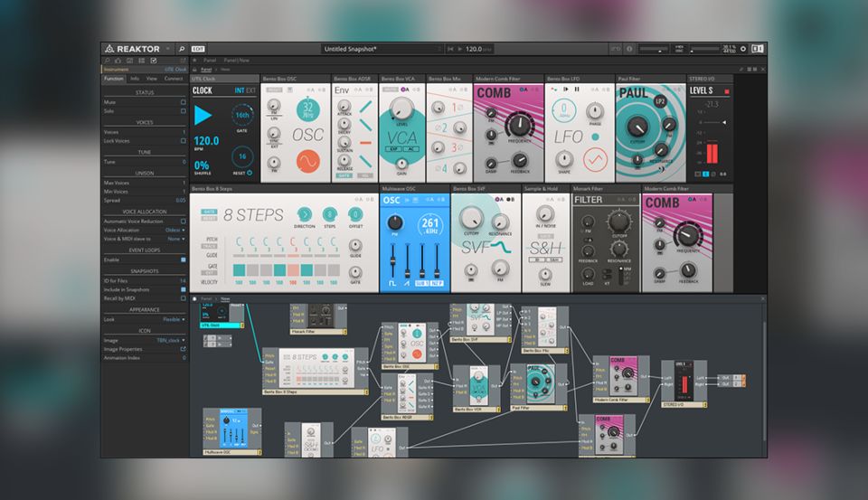The height and width of the screenshot is (500, 868).
Task: Click the NI logo icon at top right
Action: [x=757, y=49]
